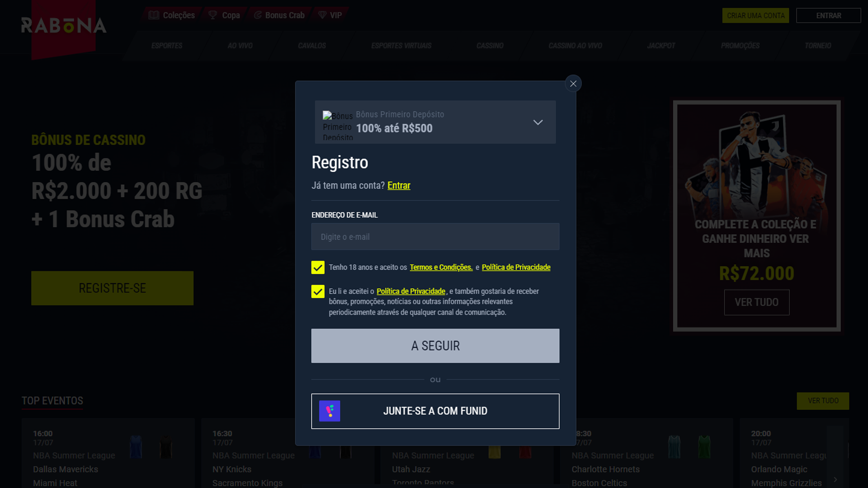Click the 'R$72.000' prize amount
This screenshot has width=868, height=488.
click(x=756, y=273)
